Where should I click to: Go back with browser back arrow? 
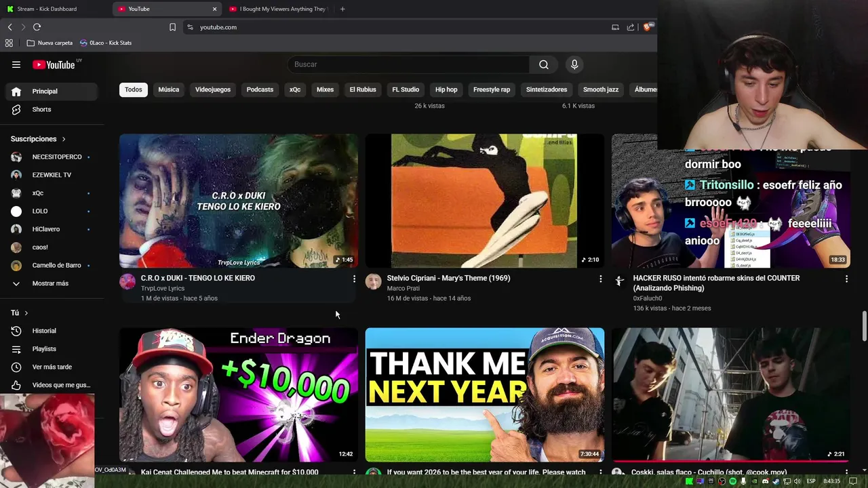(x=10, y=27)
